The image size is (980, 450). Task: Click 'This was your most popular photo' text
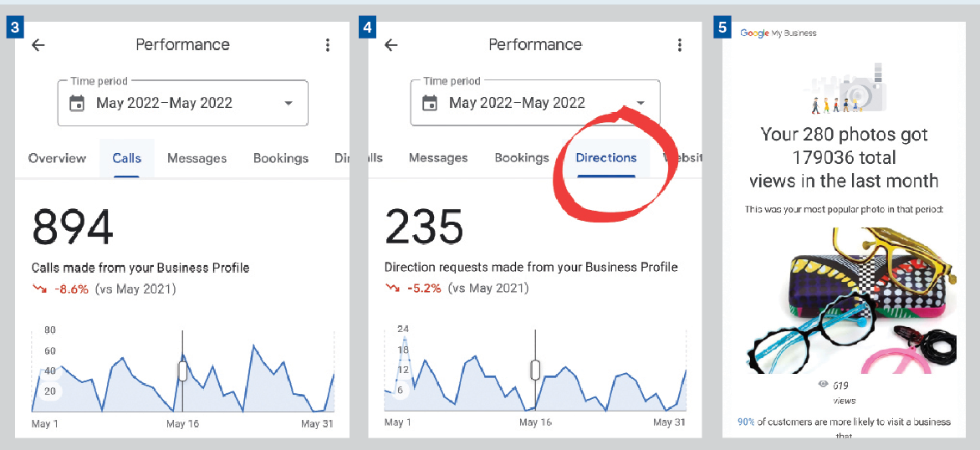pos(844,209)
